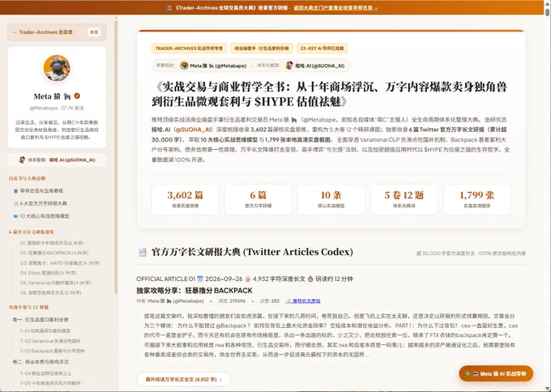The height and width of the screenshot is (392, 551).
Task: Expand 展开阅读万字长文全文 (4,932 字)
Action: tap(184, 379)
